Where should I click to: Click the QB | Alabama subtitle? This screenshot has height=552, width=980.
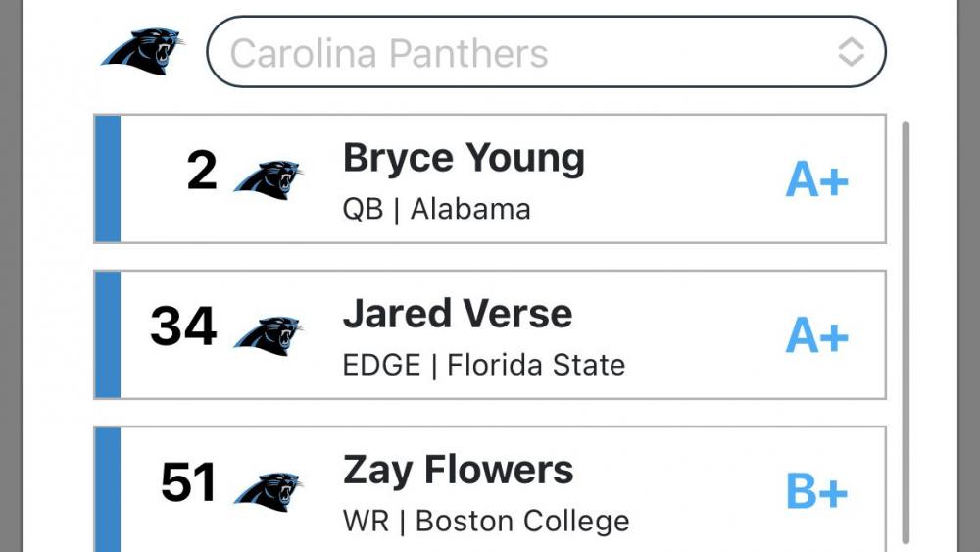pos(436,209)
